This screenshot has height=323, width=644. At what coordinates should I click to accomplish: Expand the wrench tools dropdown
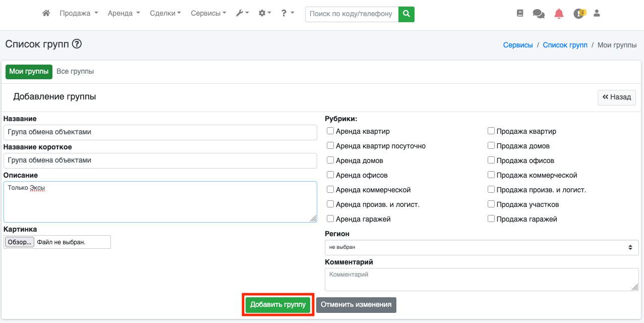click(x=242, y=14)
